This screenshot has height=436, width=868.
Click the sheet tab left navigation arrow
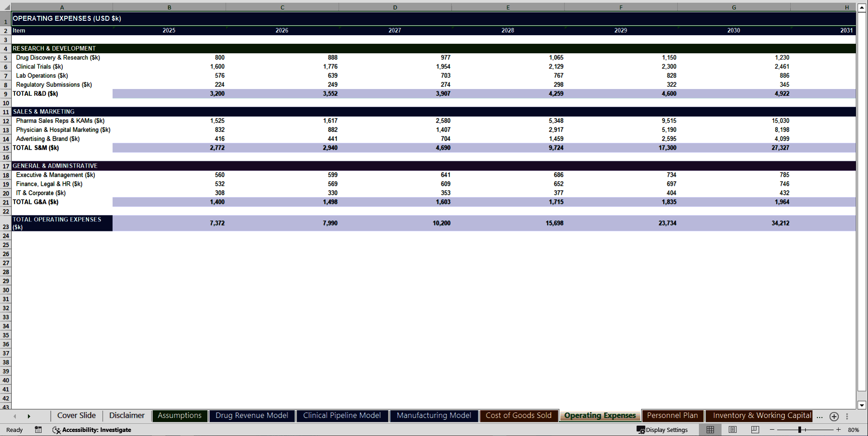pyautogui.click(x=14, y=416)
